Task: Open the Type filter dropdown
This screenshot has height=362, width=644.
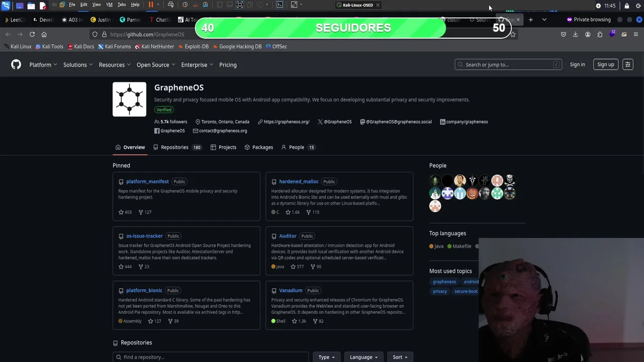Action: coord(327,357)
